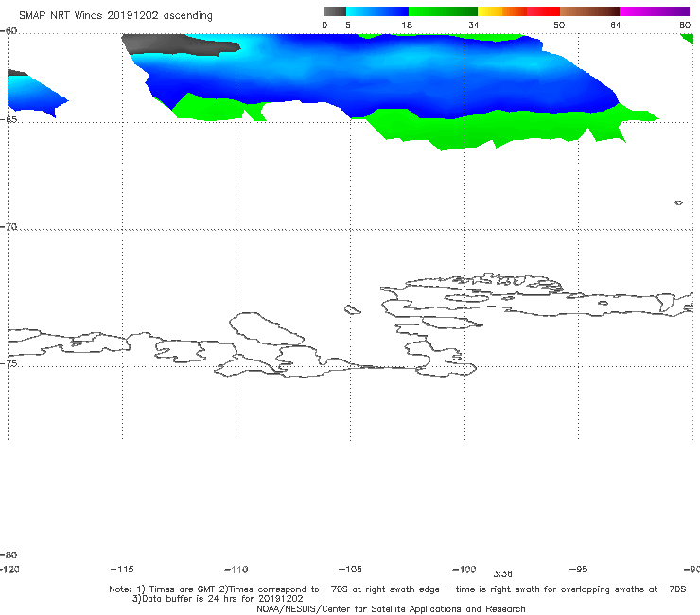Screen dimensions: 700x615
Task: Click the NOAA/NESDIS credit line
Action: point(391,608)
